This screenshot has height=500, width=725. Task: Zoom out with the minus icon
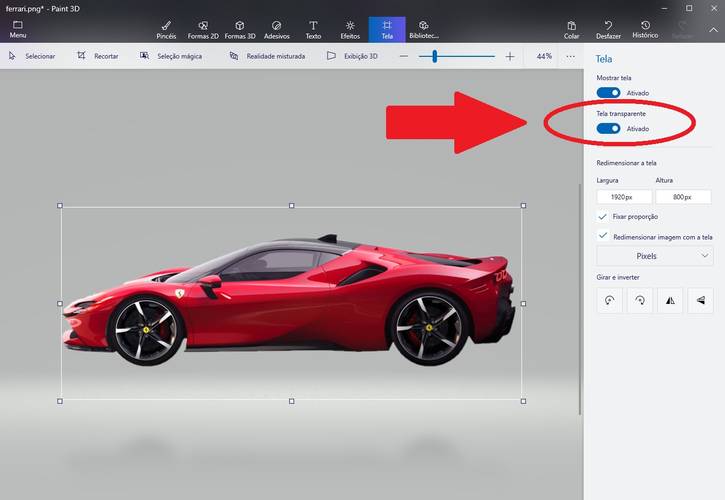(404, 56)
